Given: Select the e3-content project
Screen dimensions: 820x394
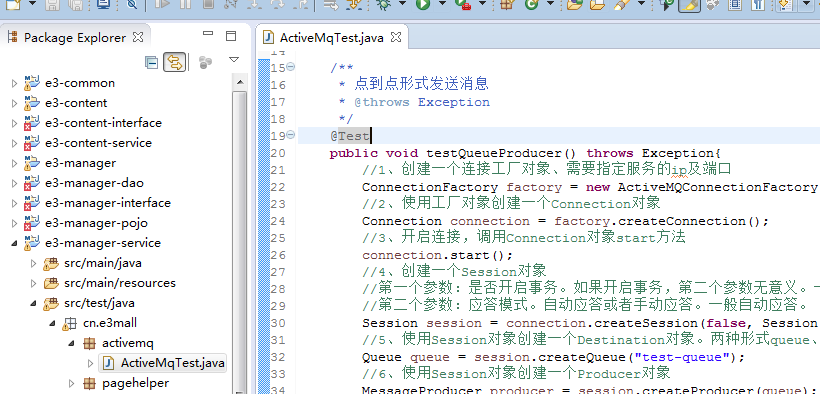Looking at the screenshot, I should coord(76,103).
